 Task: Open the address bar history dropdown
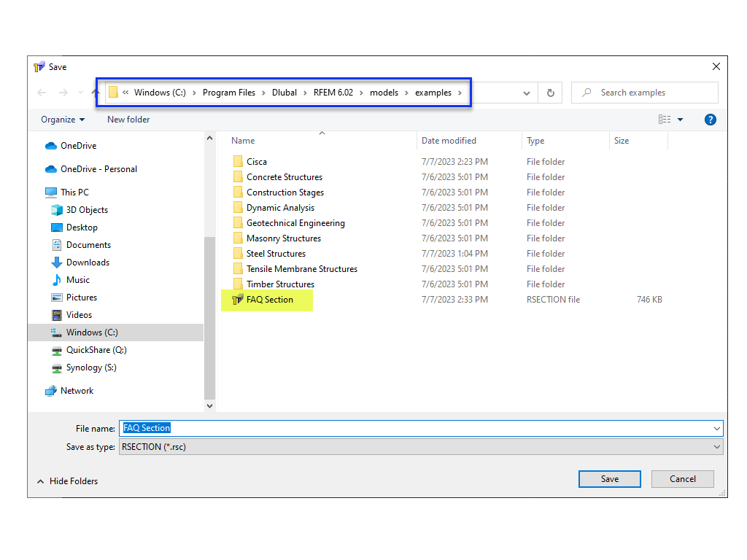tap(527, 93)
